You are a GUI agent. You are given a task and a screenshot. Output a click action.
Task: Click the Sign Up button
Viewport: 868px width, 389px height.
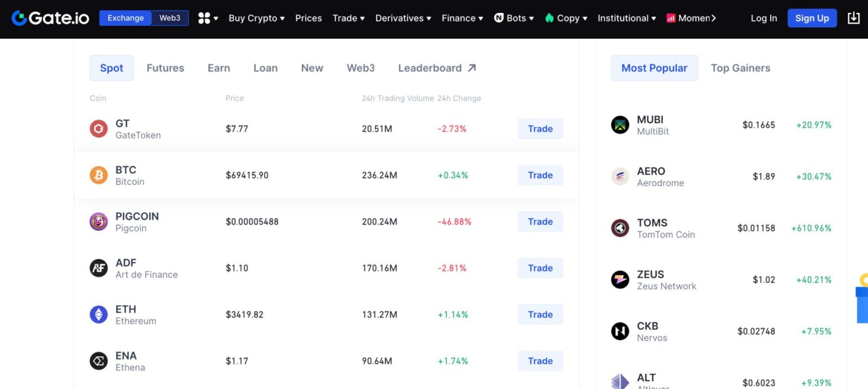[812, 18]
